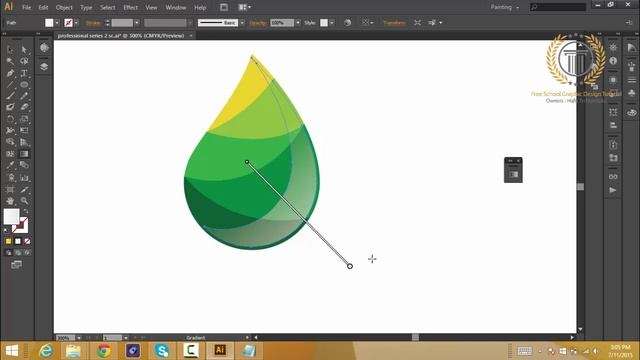Open the Edit menu
The image size is (640, 360).
tap(43, 7)
